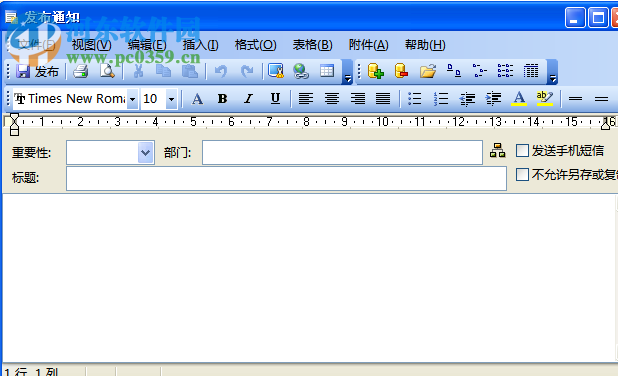This screenshot has width=618, height=376.
Task: Insert a horizontal line
Action: 575,99
